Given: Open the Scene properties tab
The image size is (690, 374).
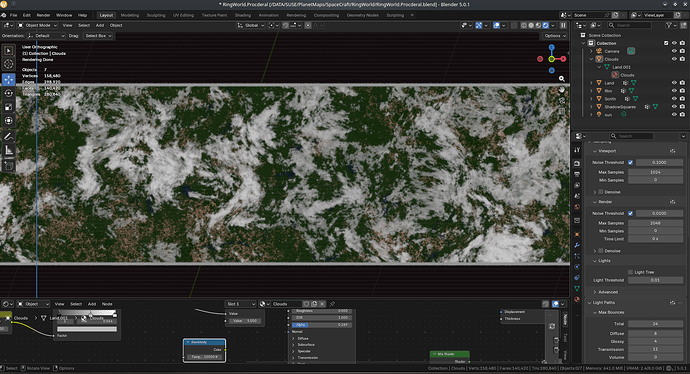Looking at the screenshot, I should 577,196.
